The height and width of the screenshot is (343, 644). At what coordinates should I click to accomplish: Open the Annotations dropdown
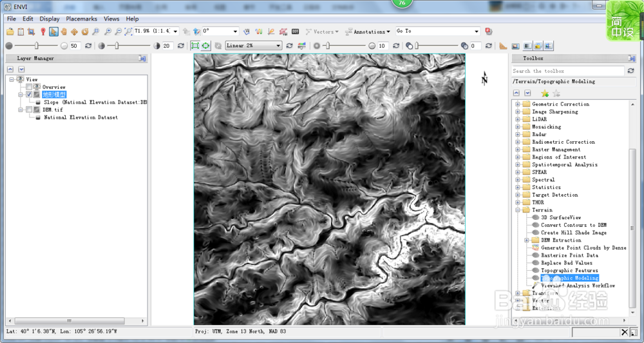[368, 32]
